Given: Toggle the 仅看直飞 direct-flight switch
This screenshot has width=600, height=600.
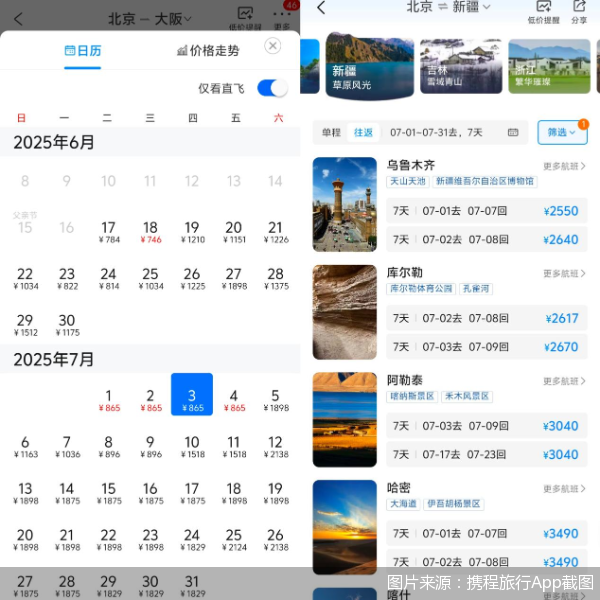Looking at the screenshot, I should click(x=272, y=88).
